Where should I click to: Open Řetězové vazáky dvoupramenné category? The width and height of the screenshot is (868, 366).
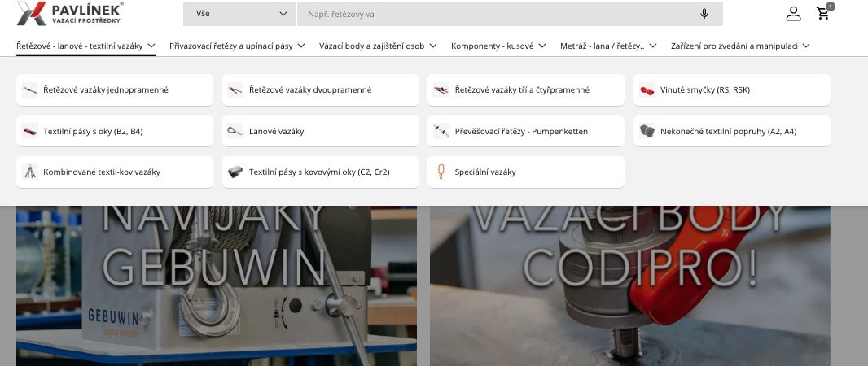tap(321, 90)
